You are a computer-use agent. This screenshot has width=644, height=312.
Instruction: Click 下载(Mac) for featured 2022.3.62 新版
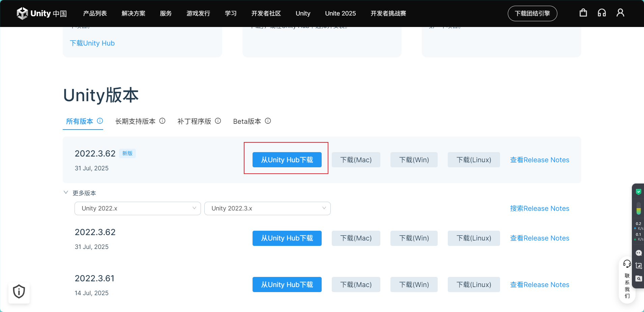coord(356,160)
